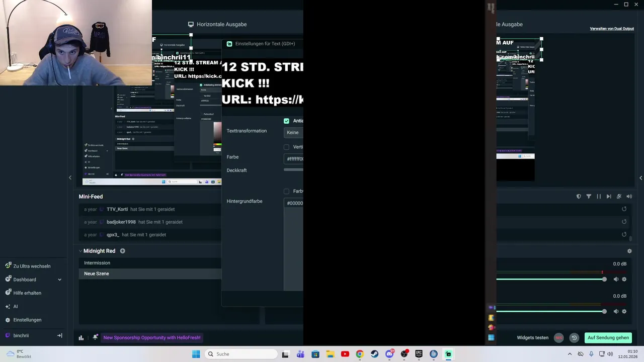The image size is (644, 362).
Task: Click the shield icon in mini-feed toolbar
Action: pos(579,197)
